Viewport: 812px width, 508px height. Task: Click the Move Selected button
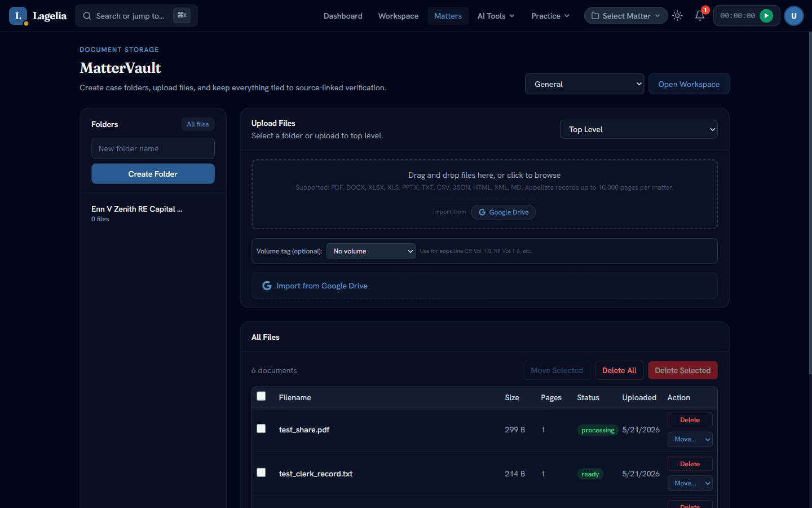(x=557, y=370)
